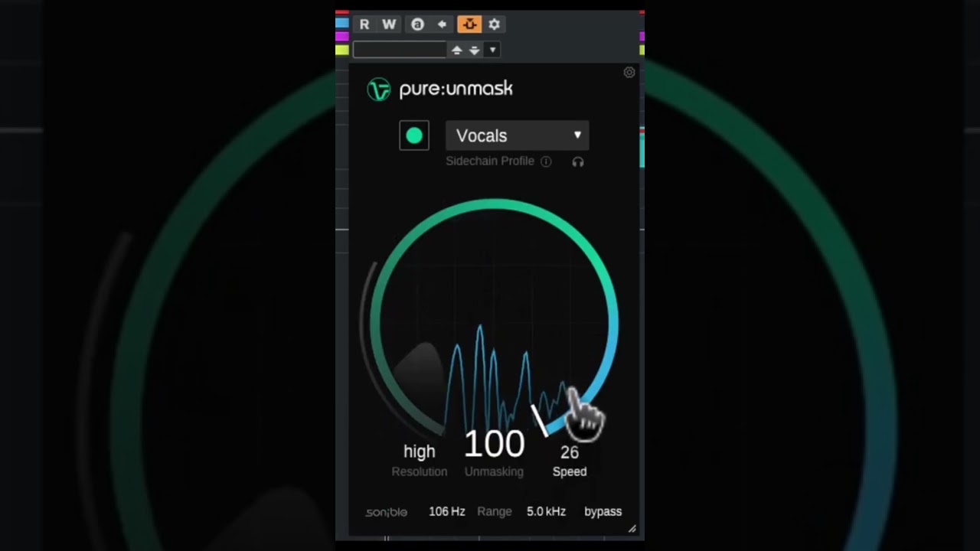
Task: Click the Speed label
Action: click(570, 471)
